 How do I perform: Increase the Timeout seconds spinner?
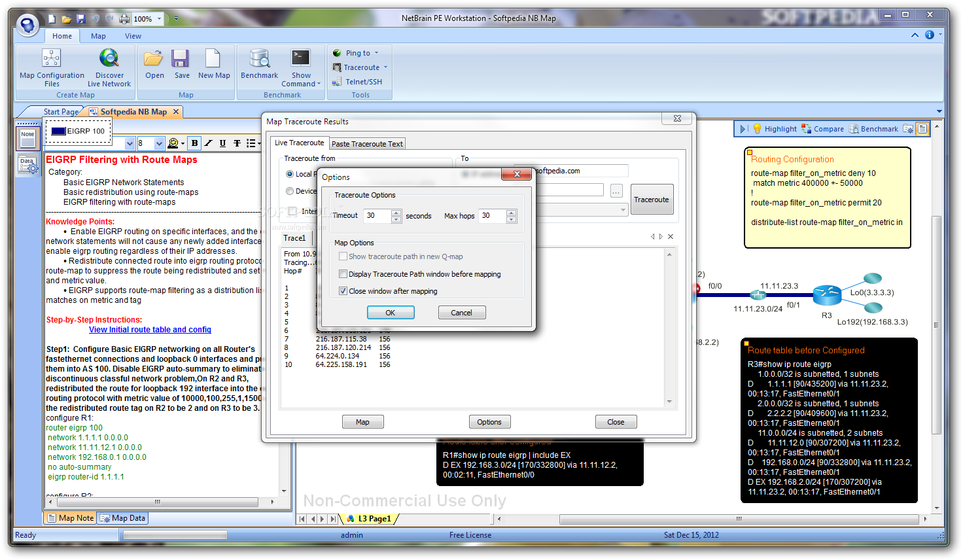point(396,213)
